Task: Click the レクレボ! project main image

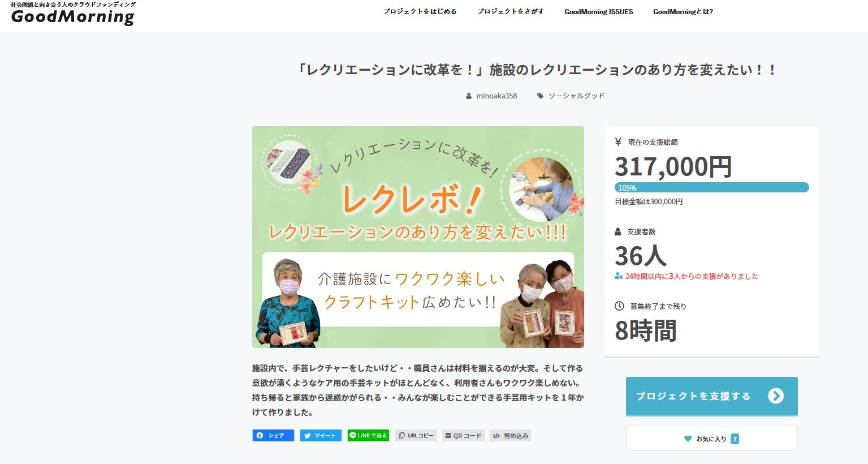Action: click(418, 237)
